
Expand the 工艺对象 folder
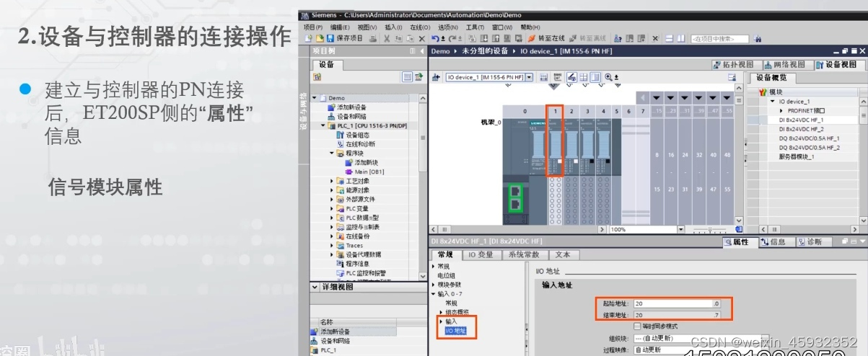point(333,181)
